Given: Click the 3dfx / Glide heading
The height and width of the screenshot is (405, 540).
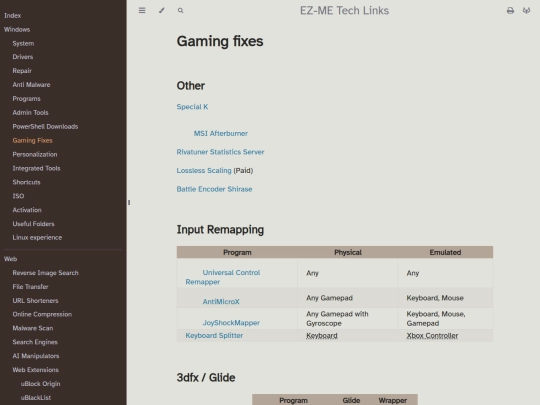Looking at the screenshot, I should [x=206, y=378].
